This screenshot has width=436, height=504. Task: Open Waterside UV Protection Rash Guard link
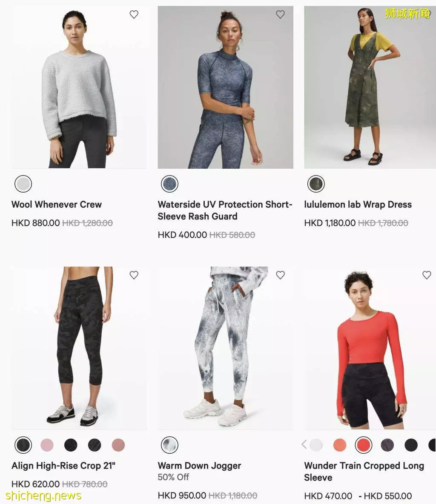coord(225,210)
